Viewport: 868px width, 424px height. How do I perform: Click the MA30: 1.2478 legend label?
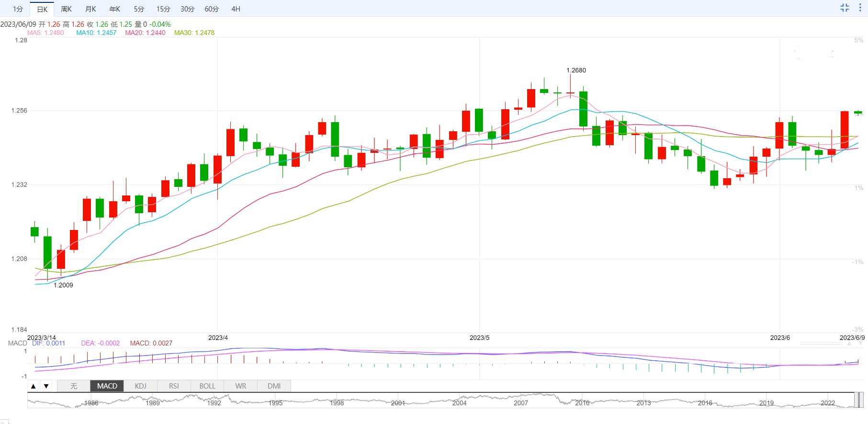tap(194, 33)
